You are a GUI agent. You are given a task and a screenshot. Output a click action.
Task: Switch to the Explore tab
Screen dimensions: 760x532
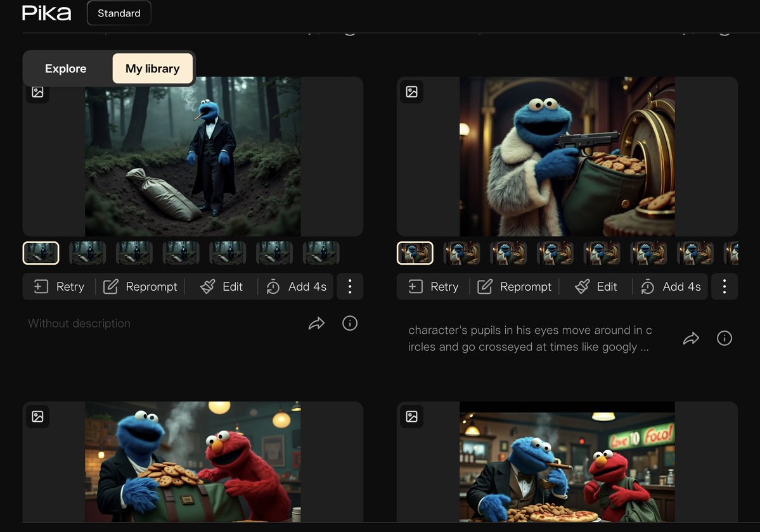click(x=65, y=68)
